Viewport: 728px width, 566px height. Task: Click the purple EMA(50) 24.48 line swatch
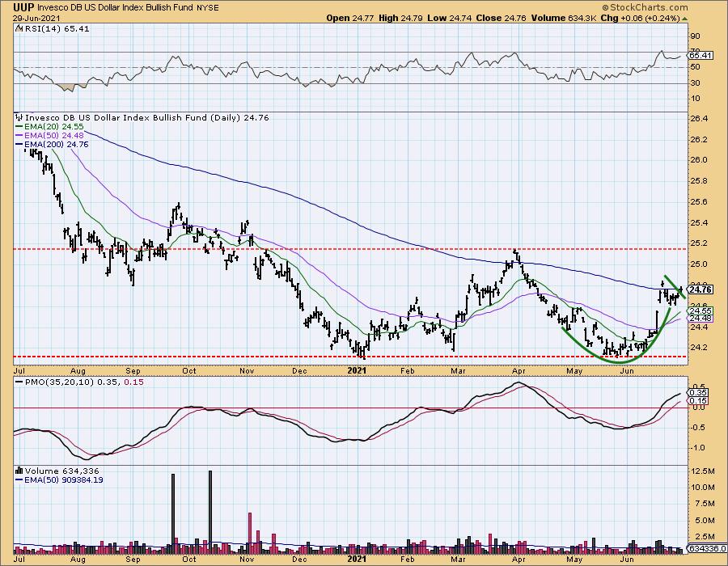pyautogui.click(x=19, y=136)
